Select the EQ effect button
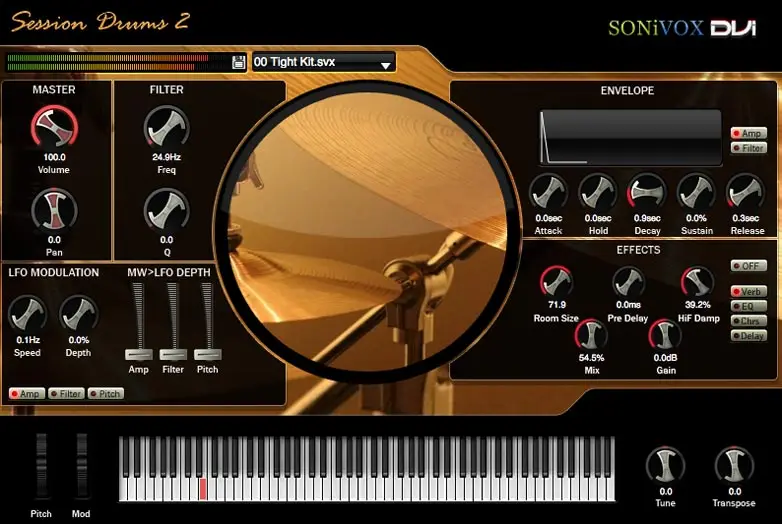The width and height of the screenshot is (782, 524). coord(749,307)
